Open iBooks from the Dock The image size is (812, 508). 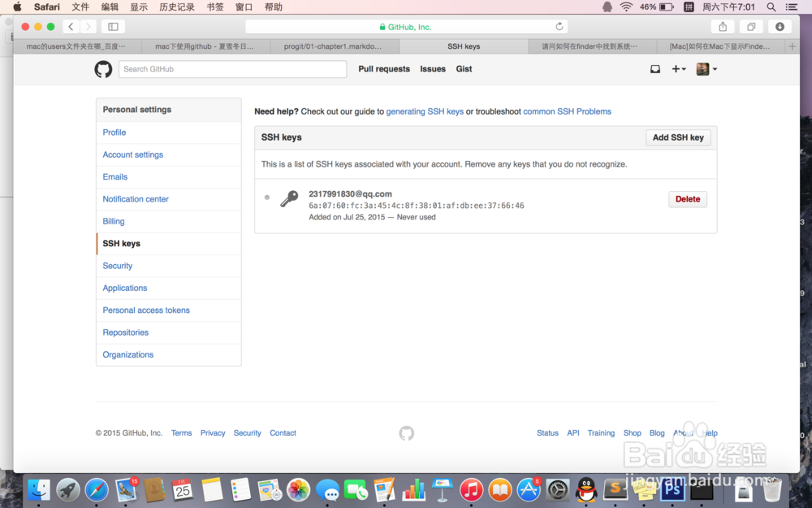point(499,490)
